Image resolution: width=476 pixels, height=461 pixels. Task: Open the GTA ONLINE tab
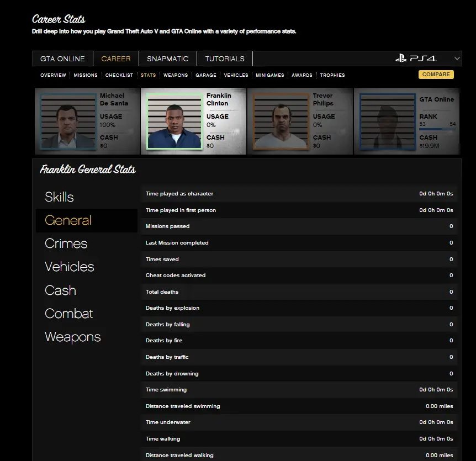pos(62,59)
